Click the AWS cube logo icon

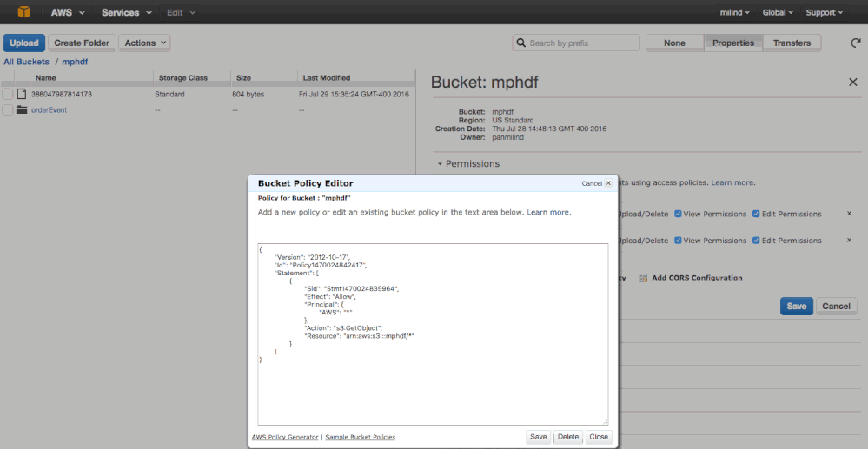(23, 11)
